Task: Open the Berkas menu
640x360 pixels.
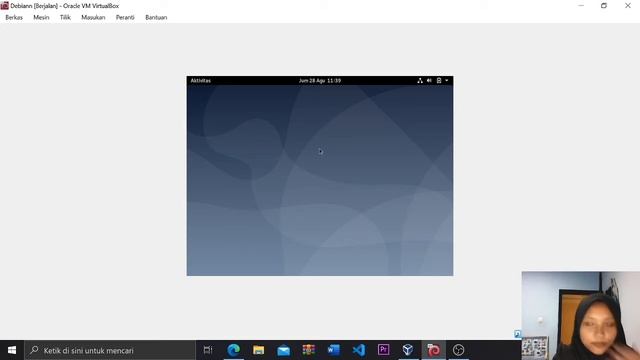Action: point(14,18)
